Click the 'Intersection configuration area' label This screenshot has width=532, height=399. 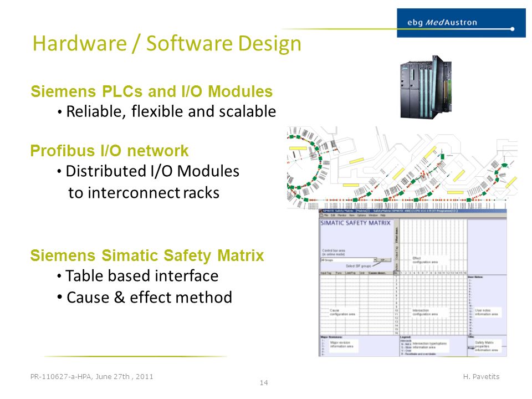[x=425, y=312]
